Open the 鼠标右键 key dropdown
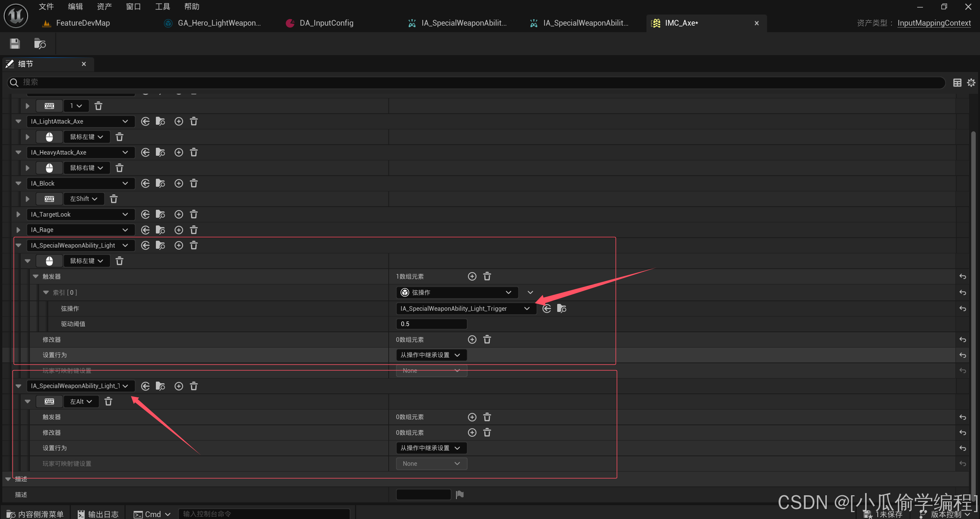The image size is (980, 519). point(87,168)
